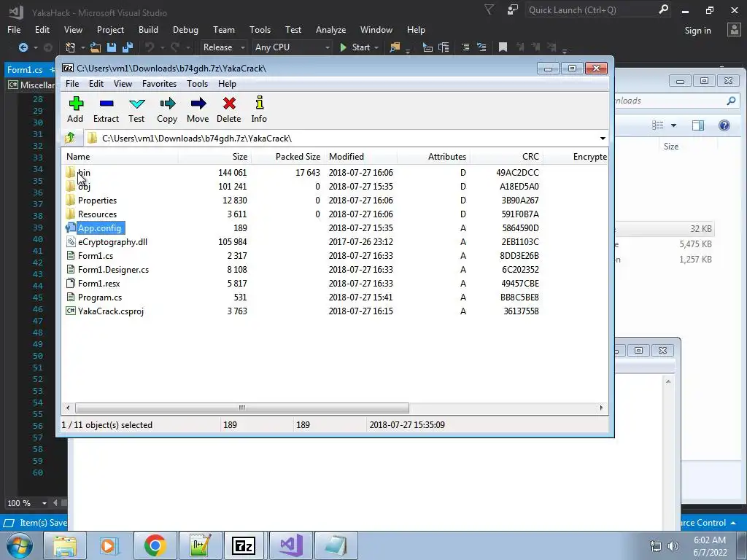
Task: Click 7-Zip taskbar button
Action: [x=244, y=545]
